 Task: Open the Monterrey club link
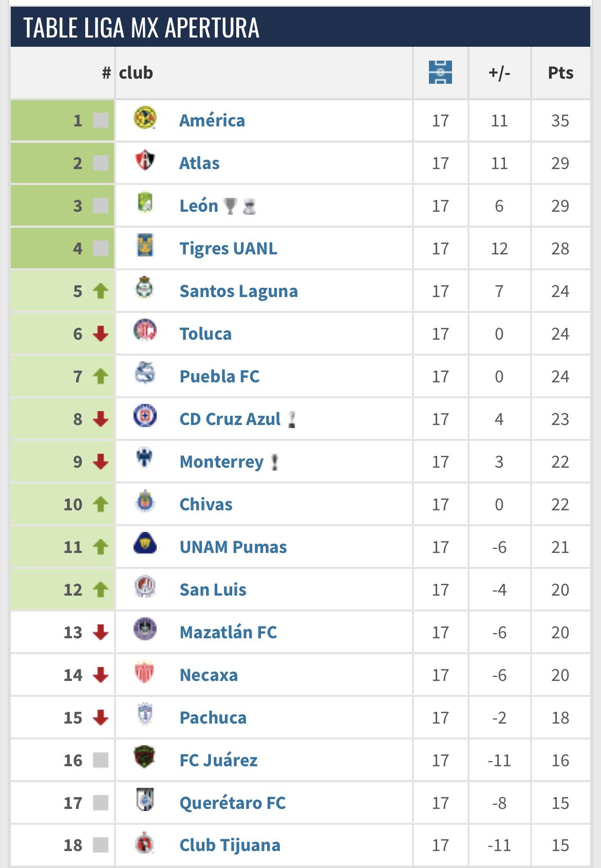[221, 461]
